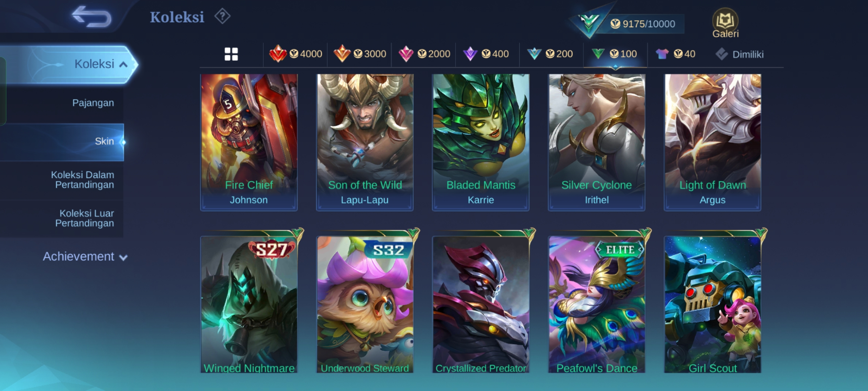Click the 9175/10000 collection points progress
The width and height of the screenshot is (868, 391).
point(643,24)
